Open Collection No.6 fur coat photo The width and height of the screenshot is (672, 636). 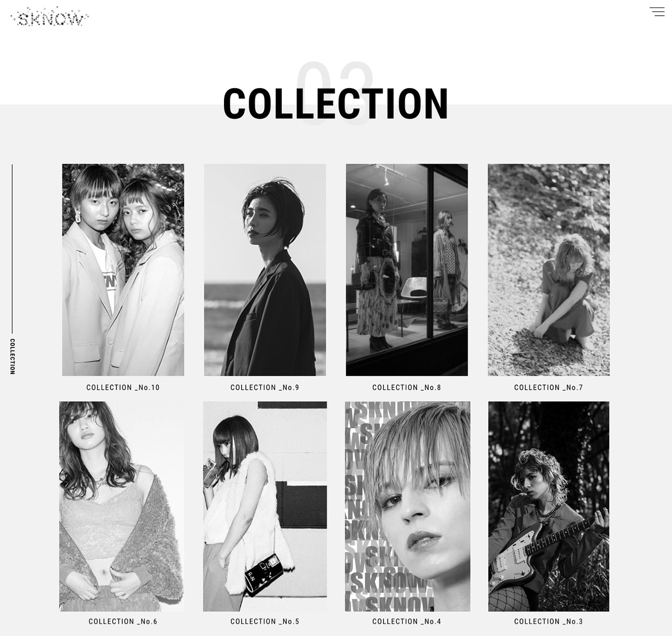(122, 506)
